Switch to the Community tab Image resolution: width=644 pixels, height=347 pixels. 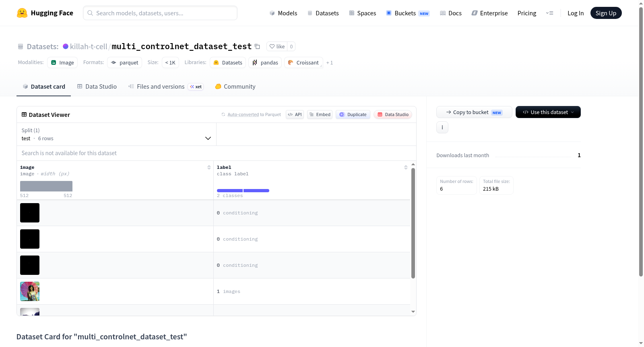pyautogui.click(x=235, y=86)
